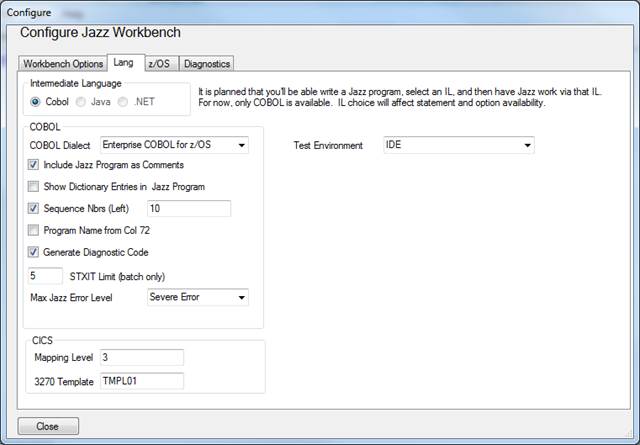Click the Configure Jazz Workbench heading
The height and width of the screenshot is (445, 640).
point(100,32)
